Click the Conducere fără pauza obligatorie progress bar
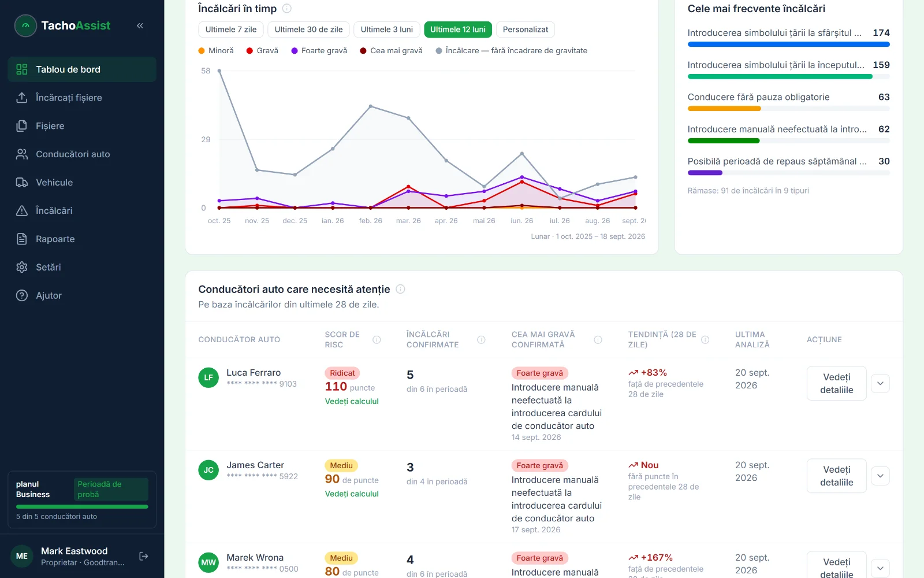This screenshot has height=578, width=924. (x=788, y=109)
